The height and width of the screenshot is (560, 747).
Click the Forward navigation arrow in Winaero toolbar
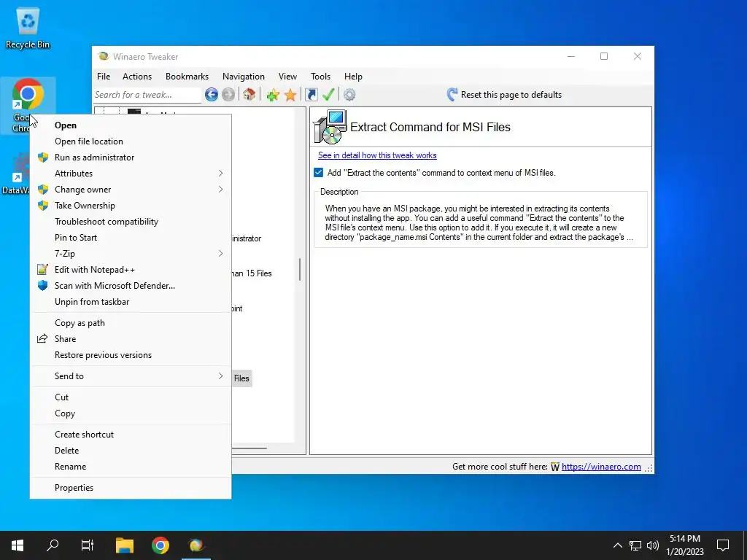(228, 95)
